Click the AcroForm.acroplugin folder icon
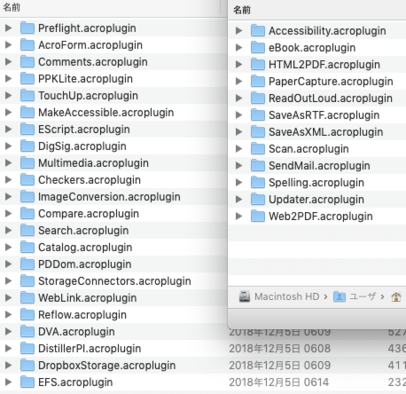 tap(27, 45)
